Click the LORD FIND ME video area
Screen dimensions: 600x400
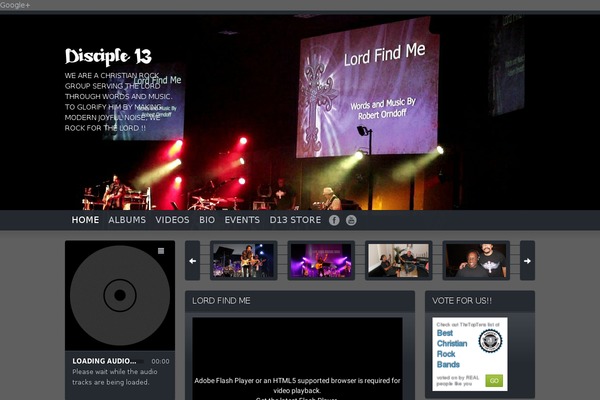(x=297, y=359)
